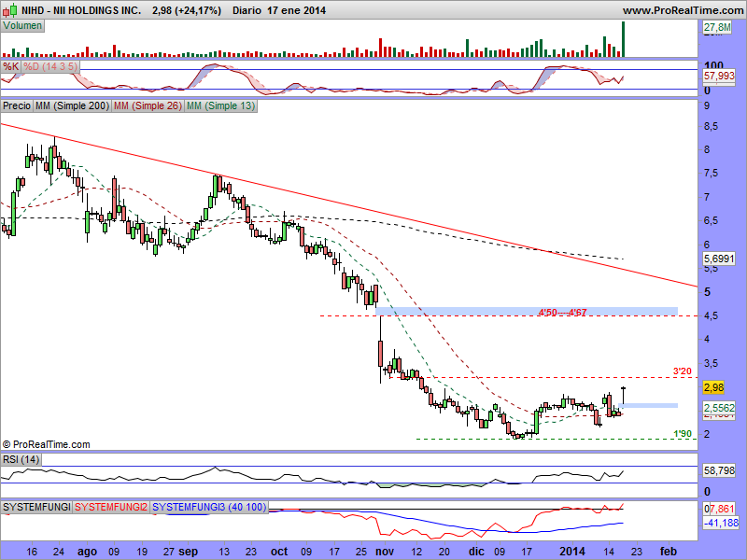Click the 17 ene 2014 date text
Image resolution: width=747 pixels, height=560 pixels.
pos(296,10)
